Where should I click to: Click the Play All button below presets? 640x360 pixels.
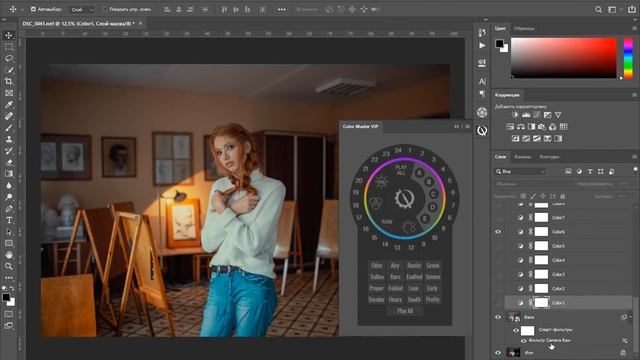[404, 311]
